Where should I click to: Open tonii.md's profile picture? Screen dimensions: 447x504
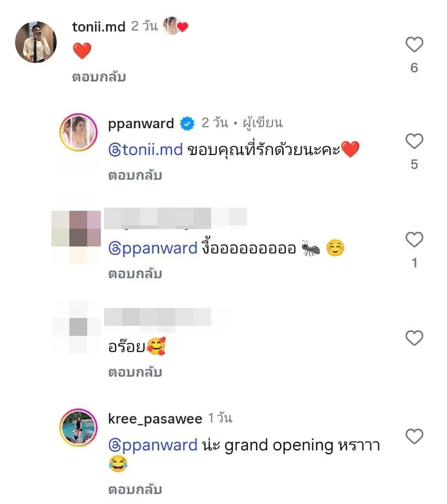click(36, 42)
